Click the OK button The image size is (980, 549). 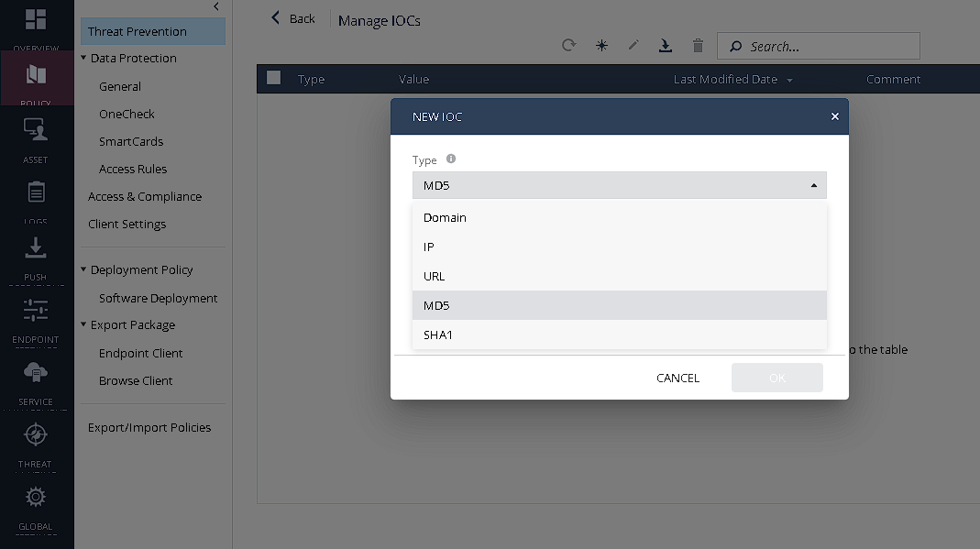pyautogui.click(x=776, y=378)
